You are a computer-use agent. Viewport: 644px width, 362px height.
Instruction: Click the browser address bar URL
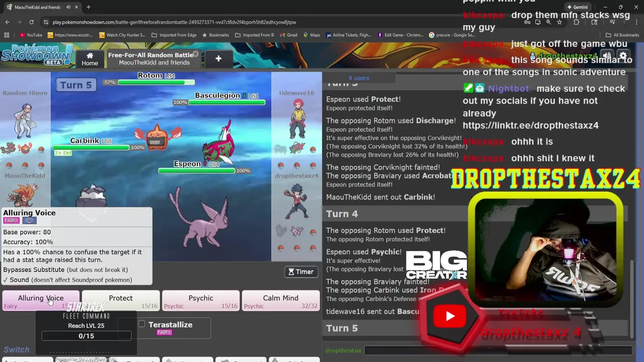174,22
